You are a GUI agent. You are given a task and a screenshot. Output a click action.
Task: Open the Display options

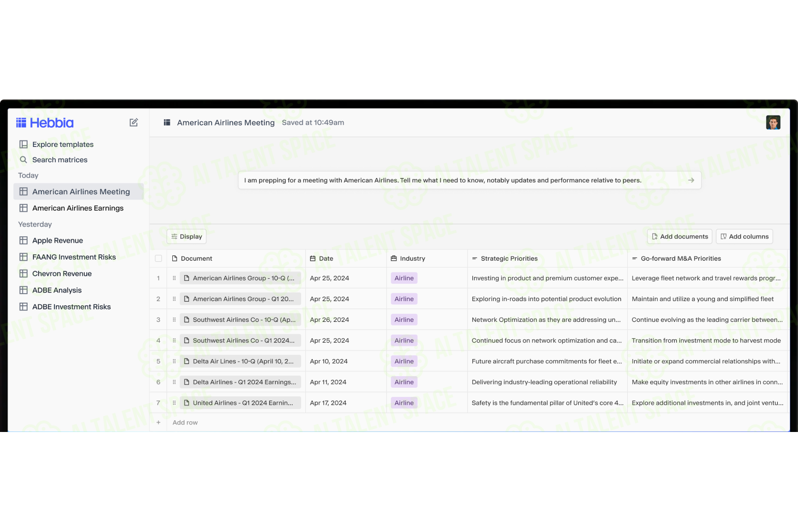pyautogui.click(x=187, y=237)
